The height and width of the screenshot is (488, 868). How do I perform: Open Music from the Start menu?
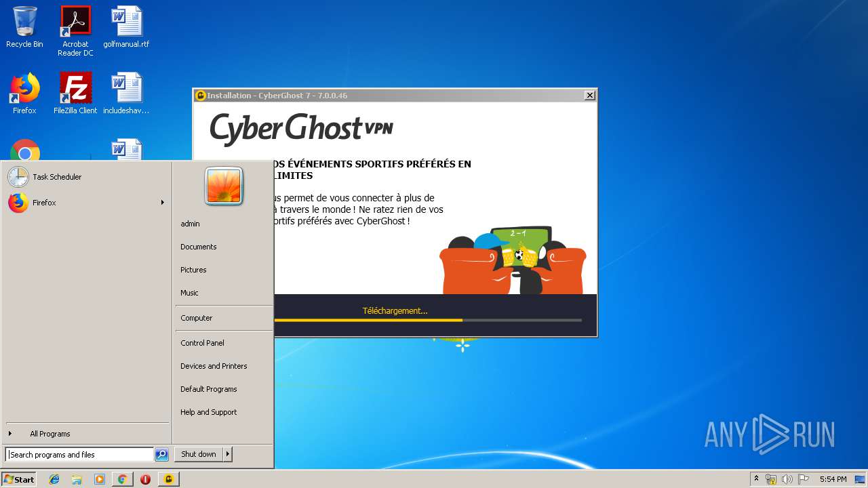click(189, 293)
